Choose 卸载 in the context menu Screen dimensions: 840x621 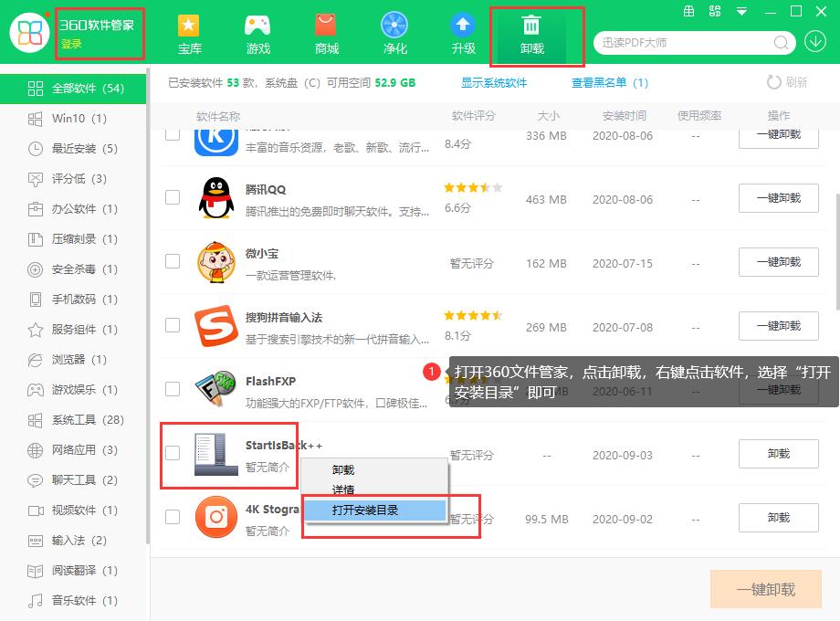[x=374, y=470]
